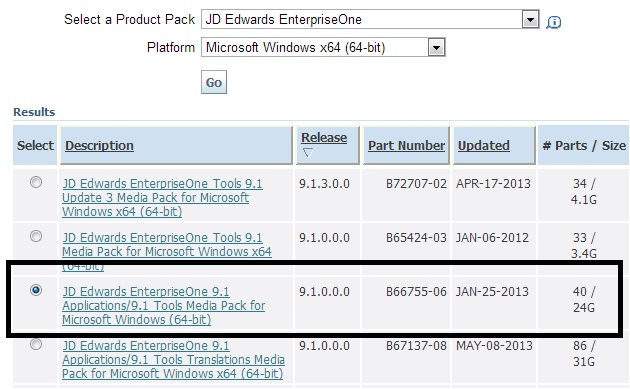Open Tools 9.1 Media Pack link

[x=167, y=252]
